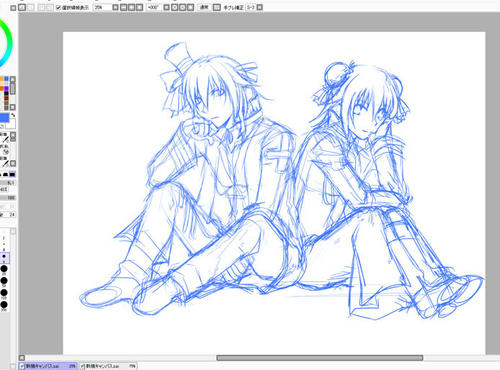Switch to the second 新規キャンバス.sai document tab
The image size is (500, 370).
[108, 366]
